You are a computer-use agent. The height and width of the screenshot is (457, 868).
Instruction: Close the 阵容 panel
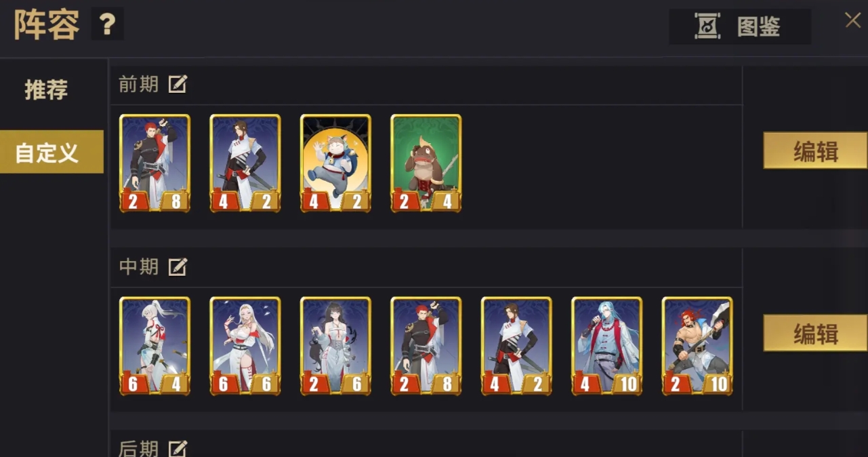[853, 20]
